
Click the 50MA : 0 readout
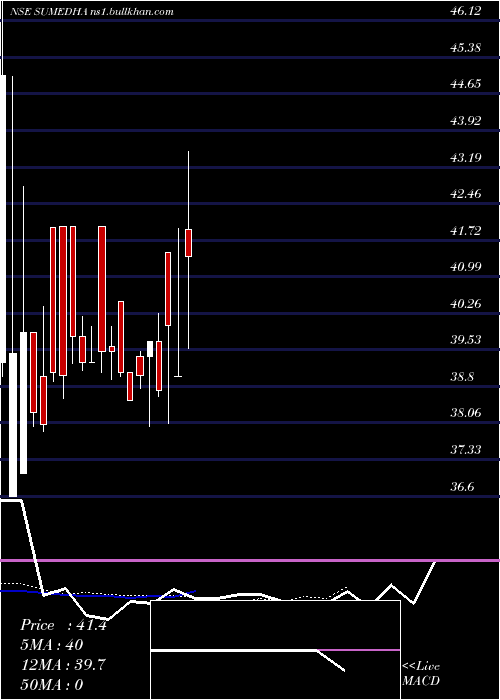(52, 684)
